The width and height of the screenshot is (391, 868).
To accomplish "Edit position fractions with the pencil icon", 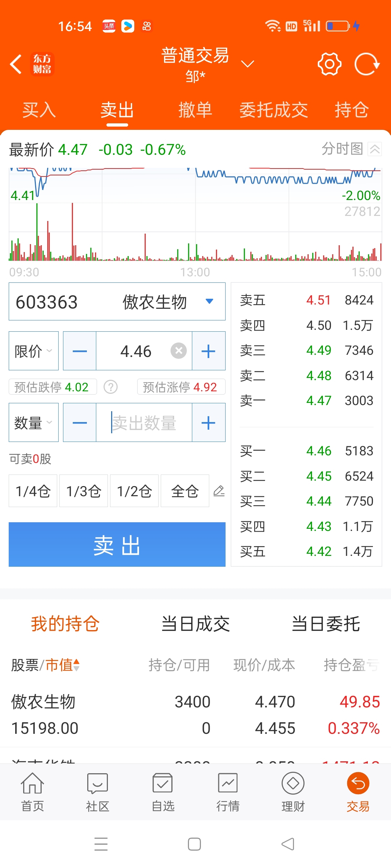I will click(x=219, y=491).
